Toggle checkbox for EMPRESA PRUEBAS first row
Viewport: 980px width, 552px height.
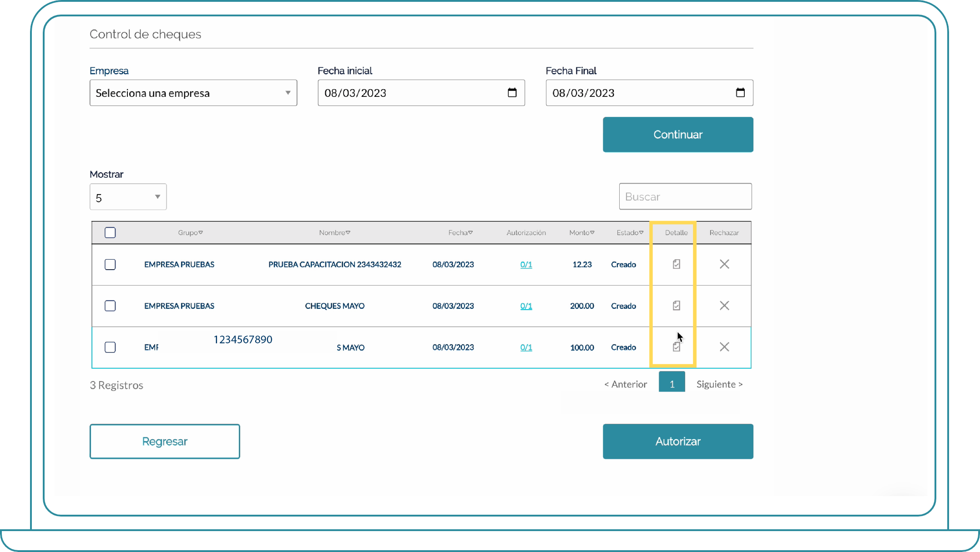tap(110, 264)
